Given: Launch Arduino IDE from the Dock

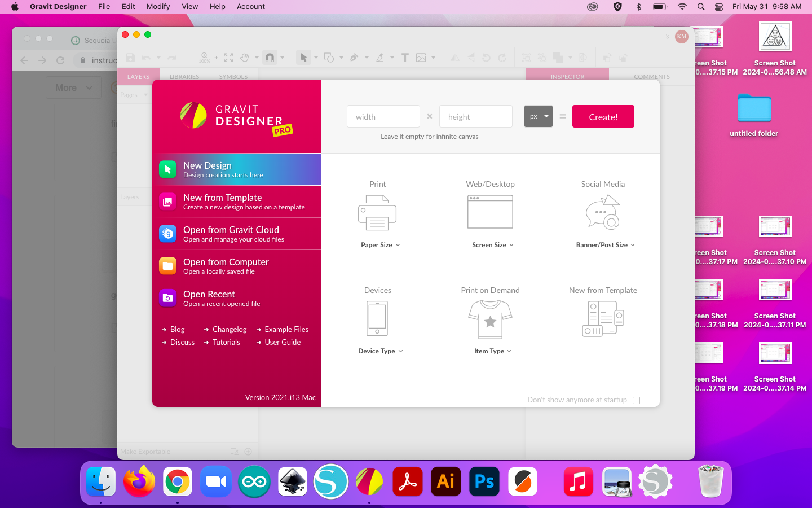Looking at the screenshot, I should click(x=254, y=481).
